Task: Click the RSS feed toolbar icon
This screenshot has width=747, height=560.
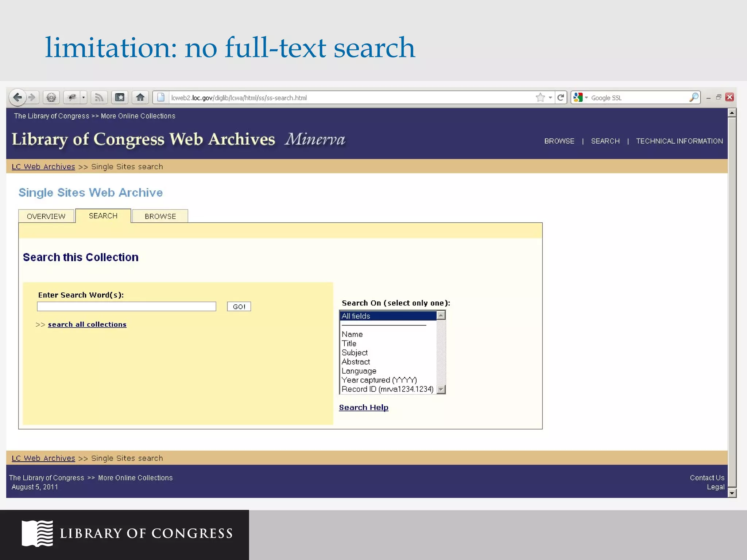Action: tap(99, 97)
